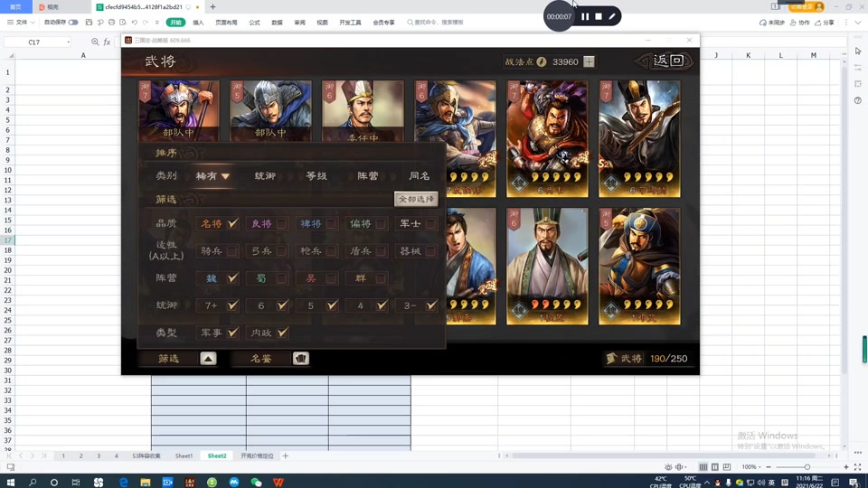Add a new worksheet with plus button
Screen dimensions: 868x488
click(286, 455)
